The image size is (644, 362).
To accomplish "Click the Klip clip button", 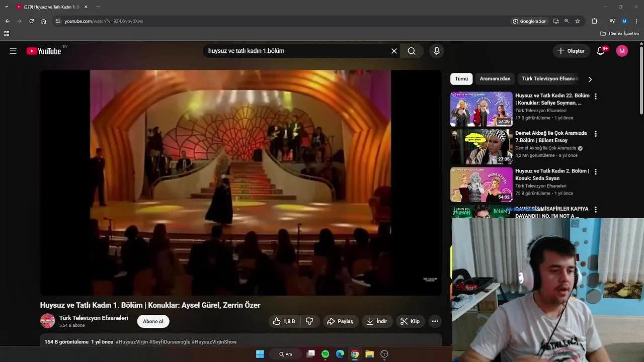I will 410,321.
